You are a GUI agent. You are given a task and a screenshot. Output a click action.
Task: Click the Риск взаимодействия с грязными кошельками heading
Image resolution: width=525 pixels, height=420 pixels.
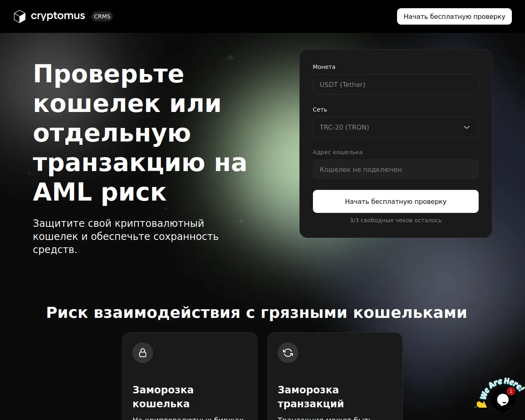pos(257,313)
